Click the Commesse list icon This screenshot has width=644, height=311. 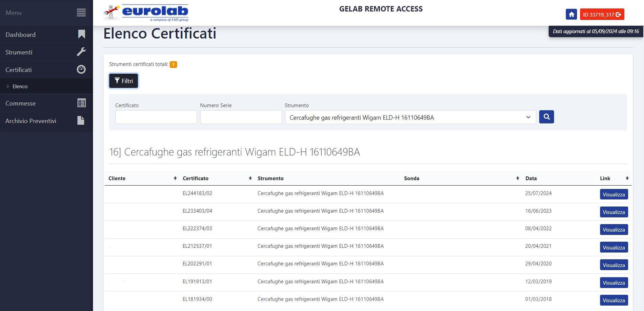[x=81, y=103]
